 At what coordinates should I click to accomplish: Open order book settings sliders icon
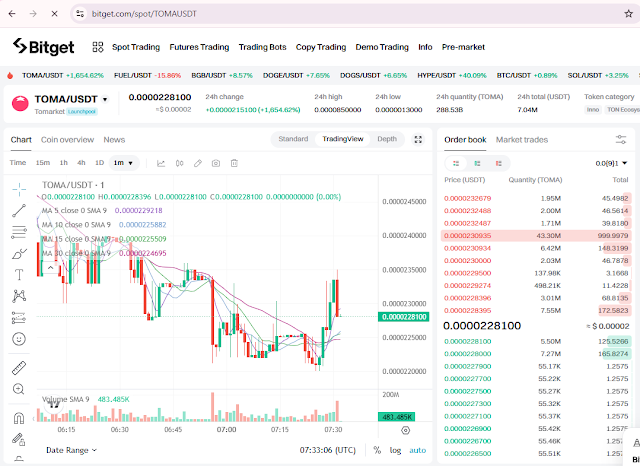point(621,140)
